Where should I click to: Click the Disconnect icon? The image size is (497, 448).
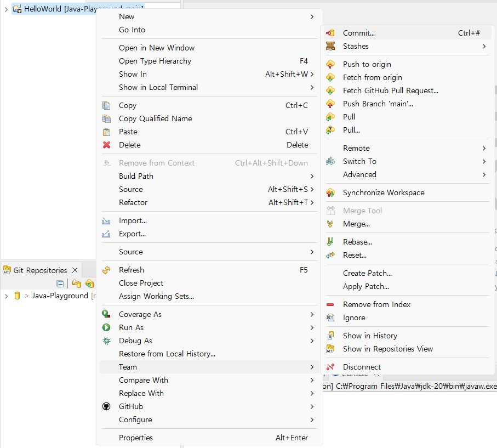330,367
